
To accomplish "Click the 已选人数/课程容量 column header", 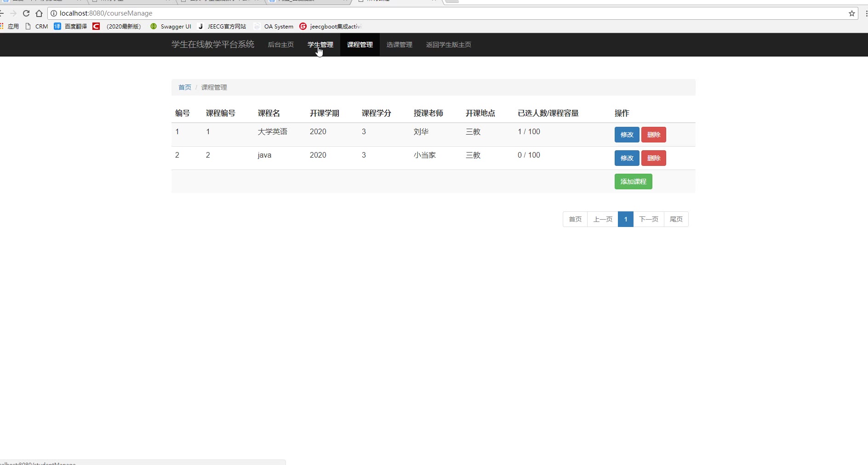I will click(548, 113).
